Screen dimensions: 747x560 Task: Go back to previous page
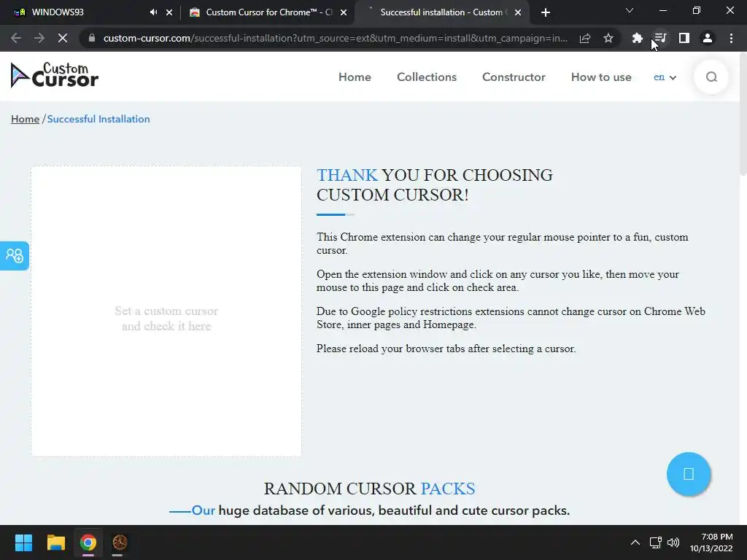pos(16,38)
